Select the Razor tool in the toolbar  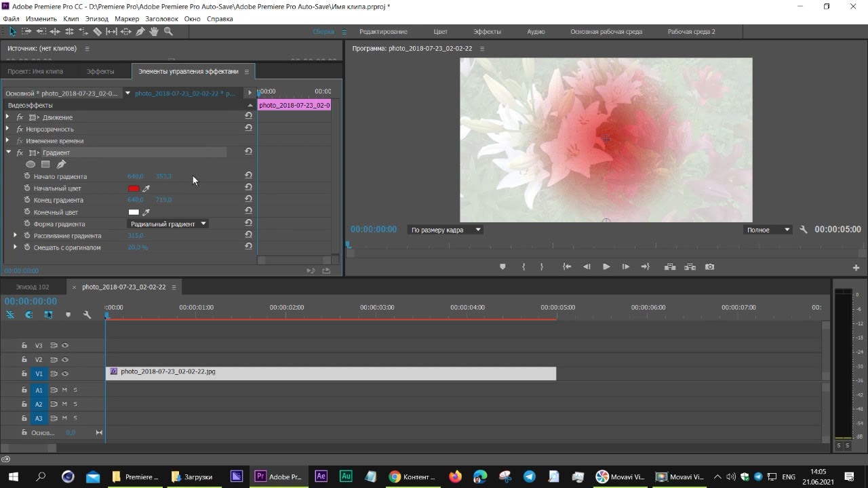click(x=97, y=32)
